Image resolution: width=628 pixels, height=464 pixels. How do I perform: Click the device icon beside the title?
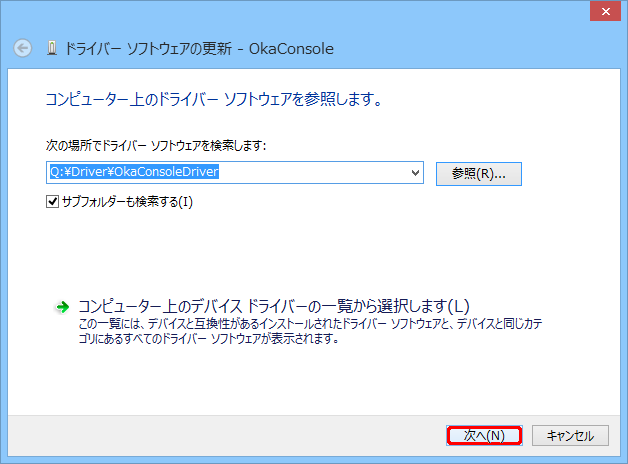pos(52,48)
